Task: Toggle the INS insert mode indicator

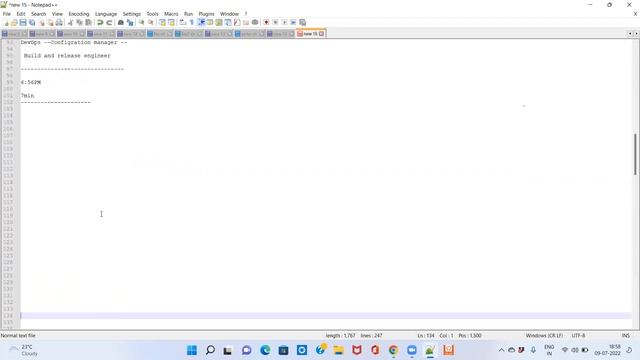Action: [626, 336]
